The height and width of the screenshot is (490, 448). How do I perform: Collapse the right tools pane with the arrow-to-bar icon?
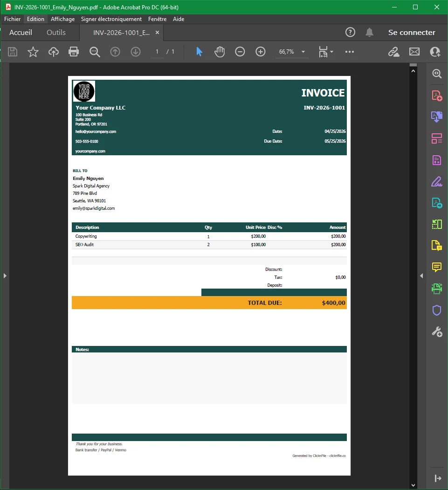pyautogui.click(x=438, y=478)
